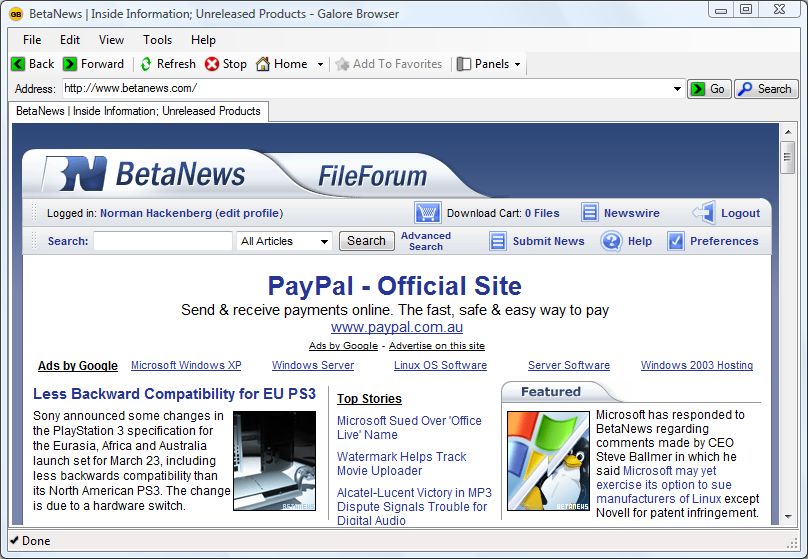Screen dimensions: 808x559
Task: Click the site Search text input field
Action: pyautogui.click(x=163, y=241)
